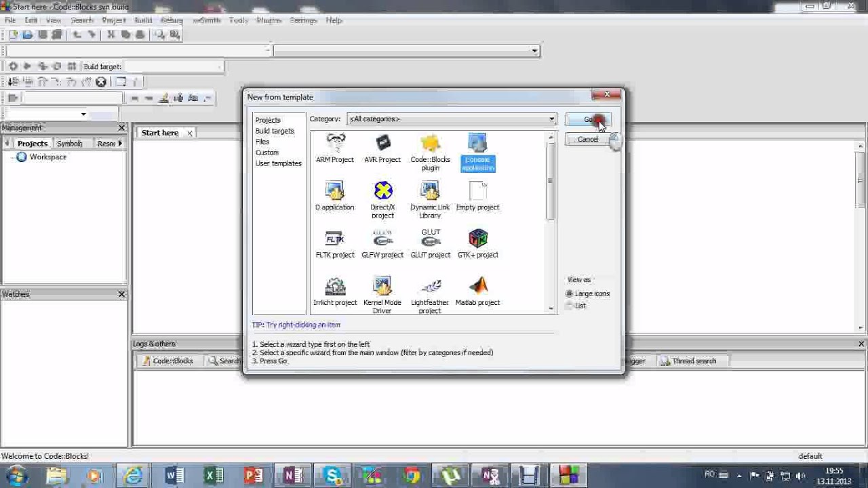Select the GTK+ project template
This screenshot has width=868, height=488.
click(x=478, y=244)
